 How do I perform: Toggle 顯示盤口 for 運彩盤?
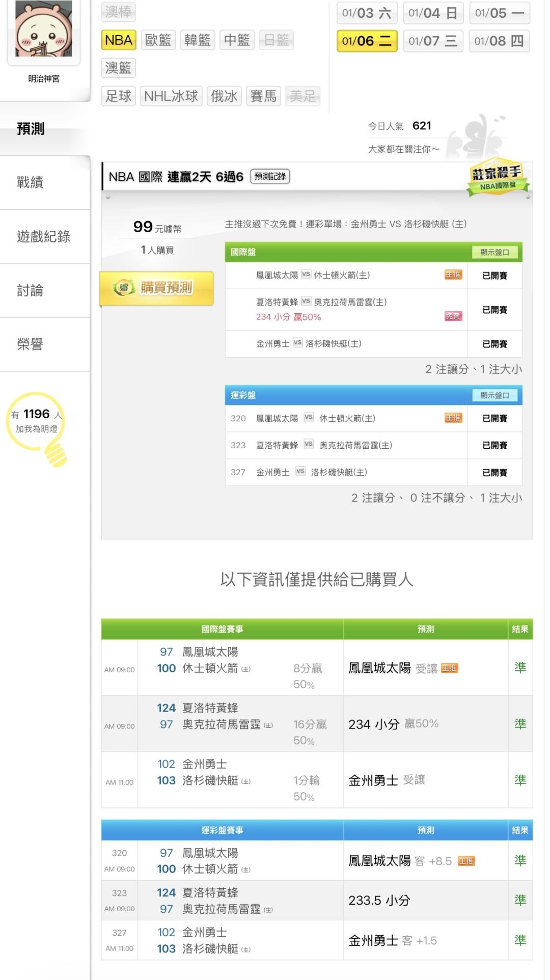[x=494, y=395]
